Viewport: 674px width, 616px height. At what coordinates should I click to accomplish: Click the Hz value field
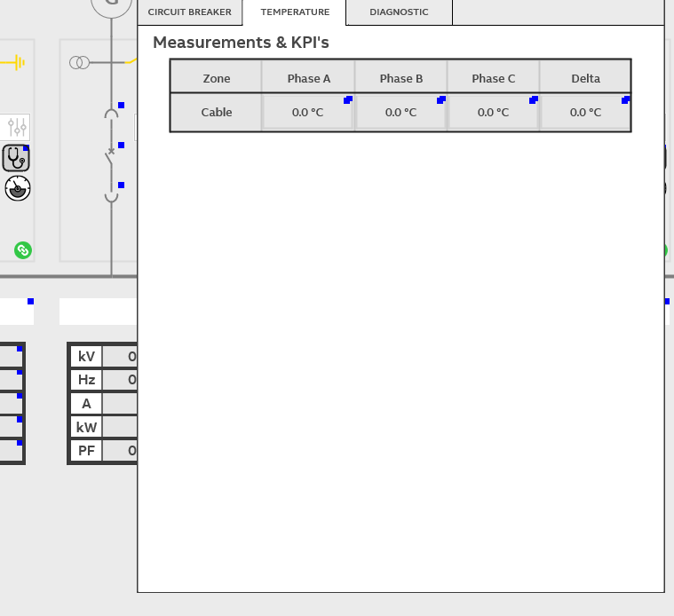tap(120, 380)
